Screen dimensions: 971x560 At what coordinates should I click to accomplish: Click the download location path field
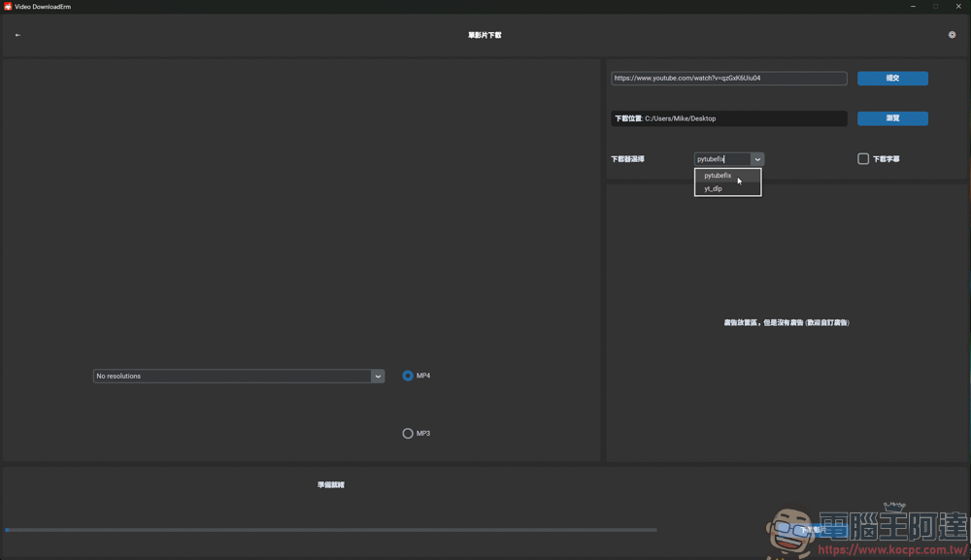pyautogui.click(x=729, y=118)
